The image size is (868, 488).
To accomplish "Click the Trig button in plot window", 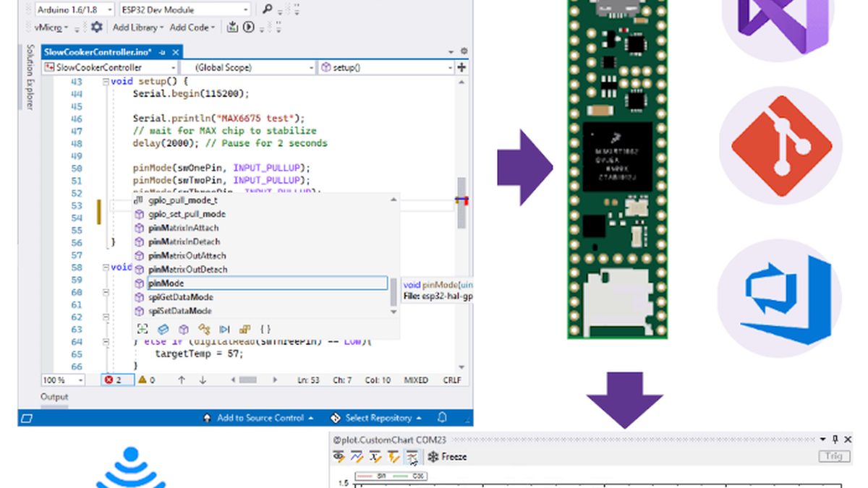I will click(833, 456).
